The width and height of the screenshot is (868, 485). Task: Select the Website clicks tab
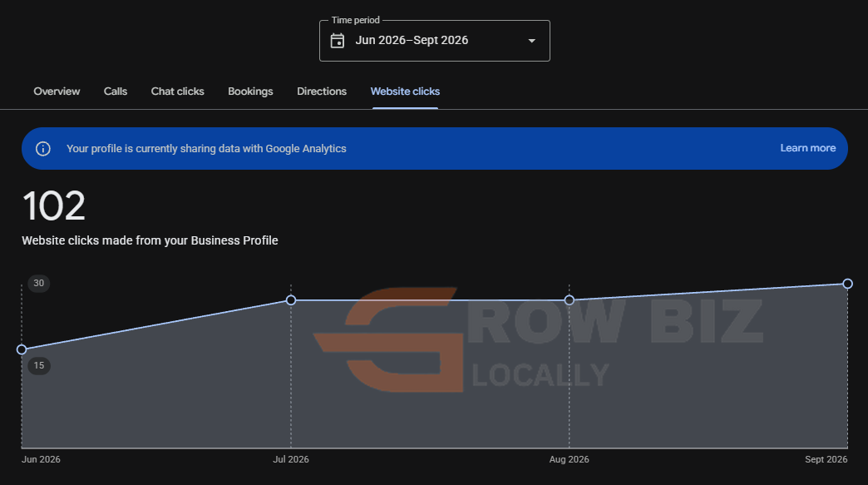pyautogui.click(x=405, y=92)
